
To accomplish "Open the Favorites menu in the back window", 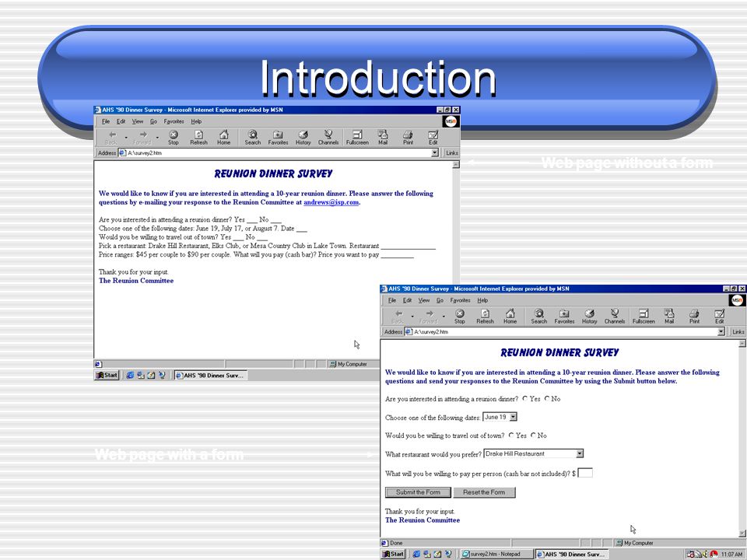I will click(174, 121).
